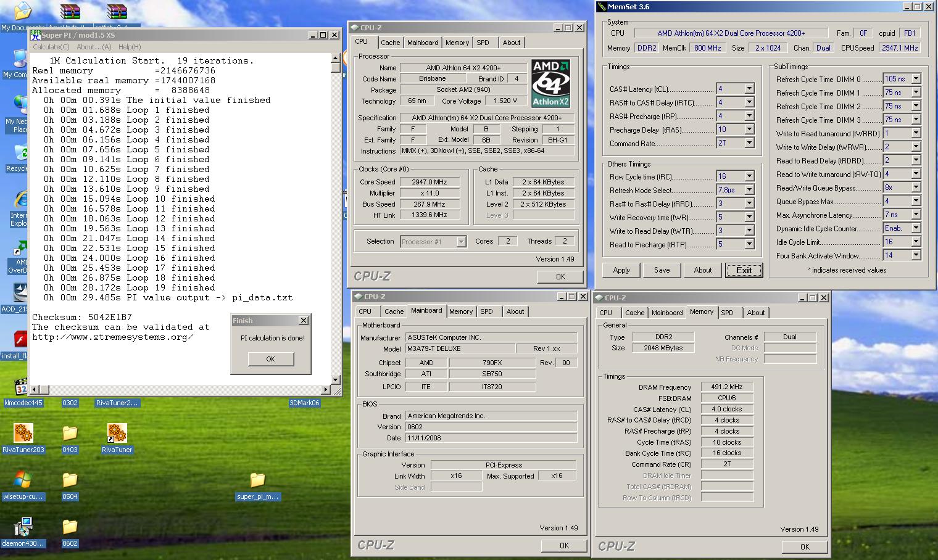Select the 0302 folder label
Viewport: 938px width, 560px height.
tap(70, 403)
